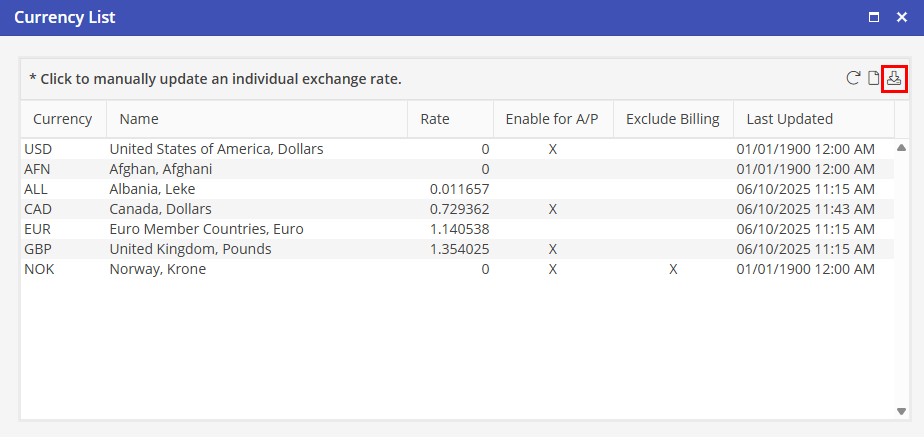Toggle Enable for A/P on USD row
Viewport: 924px width, 437px height.
point(552,149)
